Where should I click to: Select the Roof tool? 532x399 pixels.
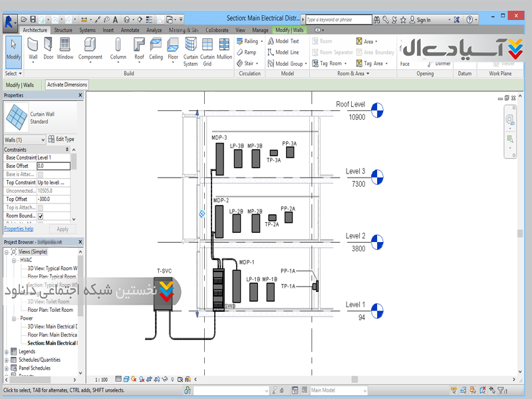point(139,49)
